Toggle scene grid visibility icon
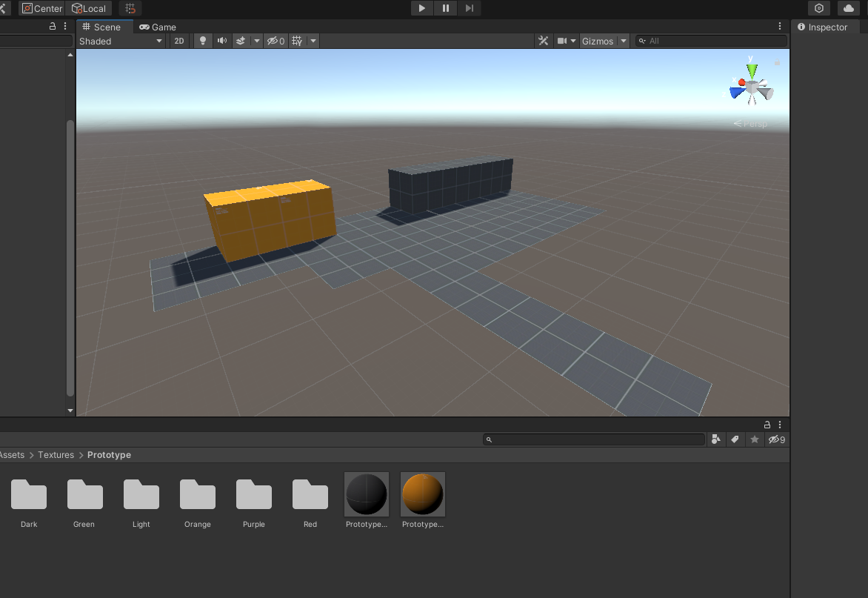 (297, 41)
